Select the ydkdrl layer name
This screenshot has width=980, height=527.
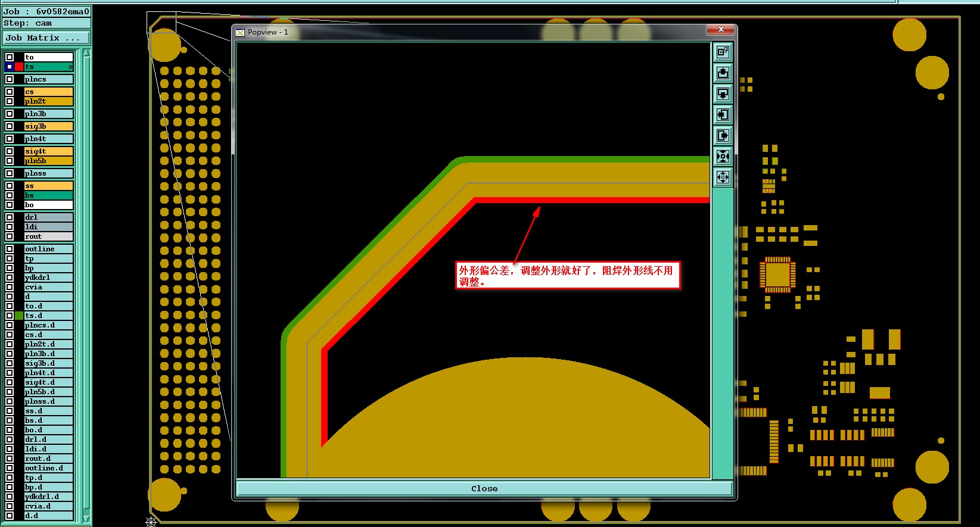click(x=49, y=277)
